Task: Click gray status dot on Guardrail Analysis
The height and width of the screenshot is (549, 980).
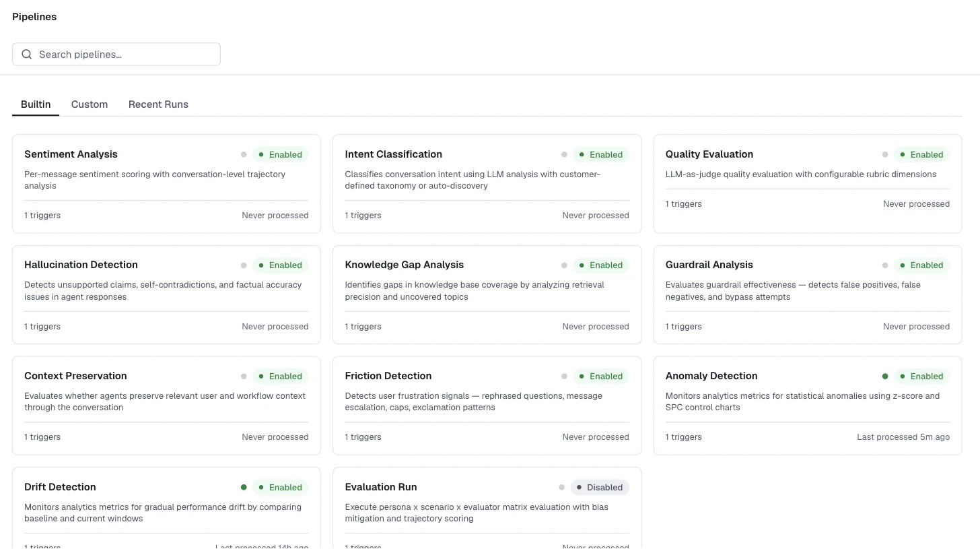Action: (885, 265)
